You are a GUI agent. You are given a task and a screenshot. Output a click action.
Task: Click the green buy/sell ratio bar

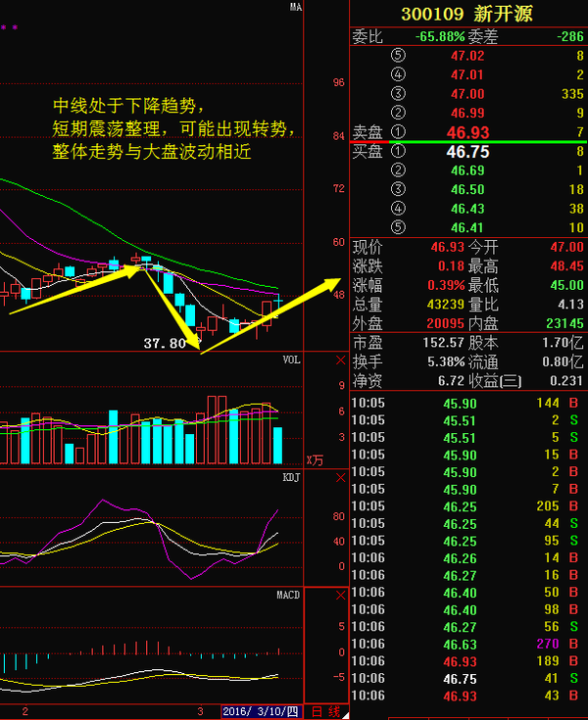click(x=468, y=142)
